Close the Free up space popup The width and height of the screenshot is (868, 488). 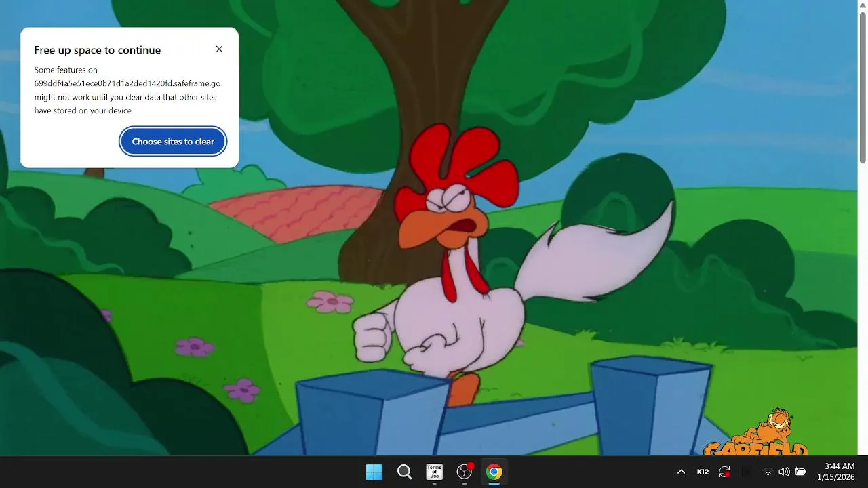click(x=219, y=49)
